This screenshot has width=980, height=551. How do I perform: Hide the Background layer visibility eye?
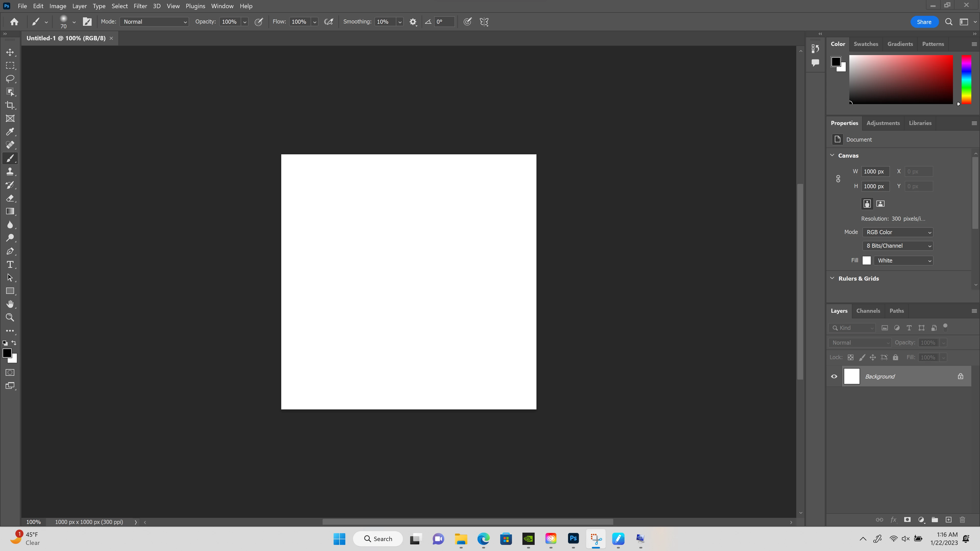coord(834,377)
